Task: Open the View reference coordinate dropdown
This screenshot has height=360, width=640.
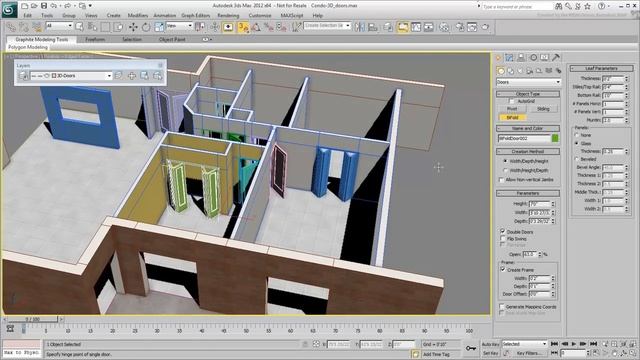Action: click(179, 26)
